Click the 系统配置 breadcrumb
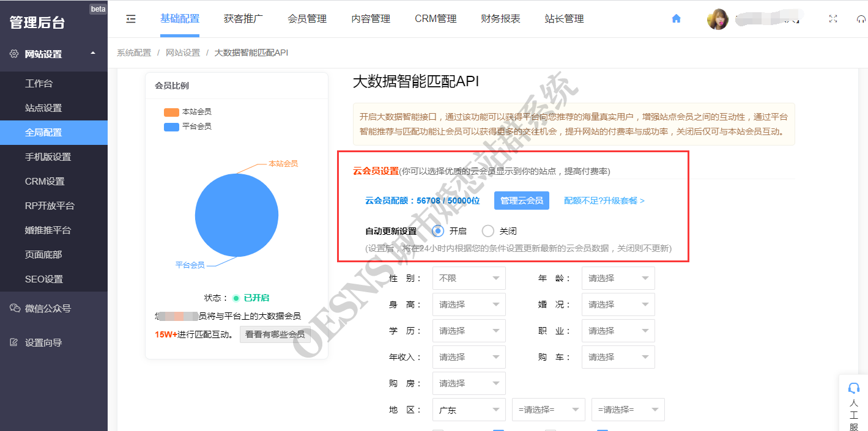 pyautogui.click(x=134, y=53)
